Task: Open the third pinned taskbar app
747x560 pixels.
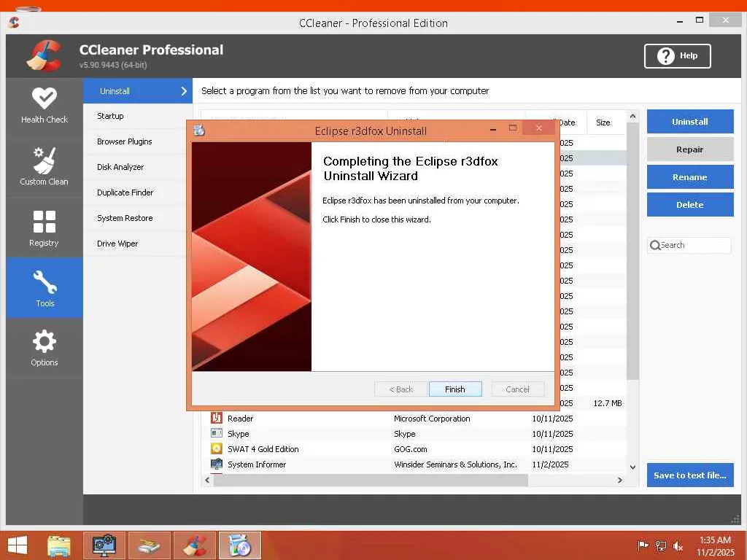Action: coord(150,545)
